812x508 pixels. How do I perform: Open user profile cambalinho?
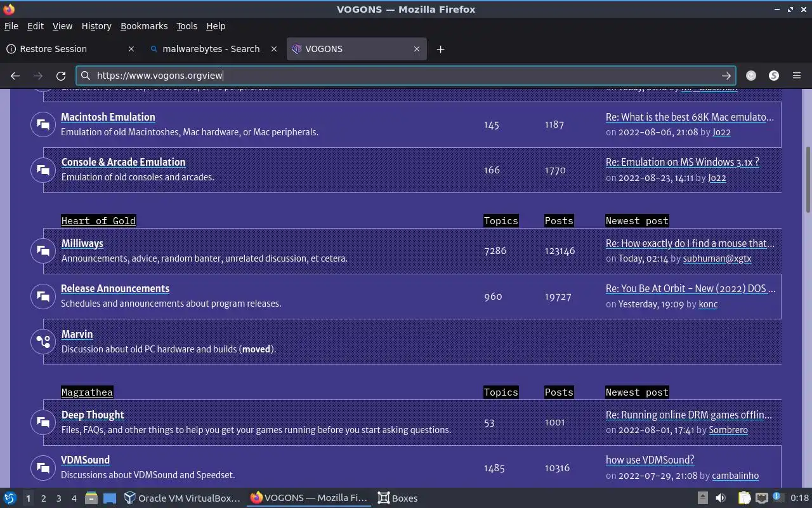coord(735,476)
